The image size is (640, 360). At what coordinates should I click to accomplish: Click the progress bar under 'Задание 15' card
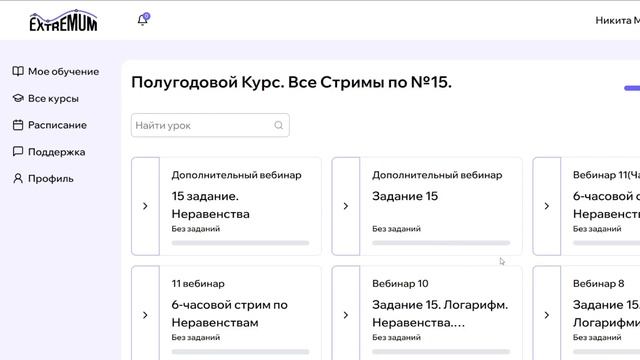[441, 243]
